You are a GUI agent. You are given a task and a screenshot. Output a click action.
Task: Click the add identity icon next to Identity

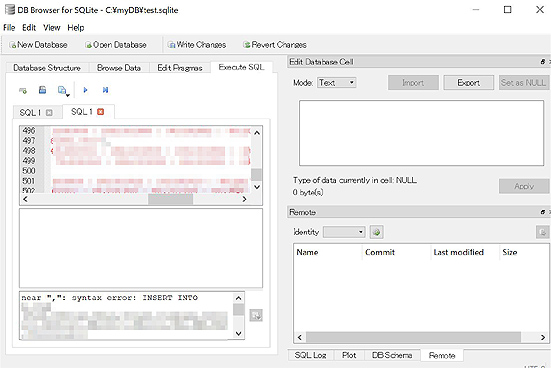coord(377,232)
